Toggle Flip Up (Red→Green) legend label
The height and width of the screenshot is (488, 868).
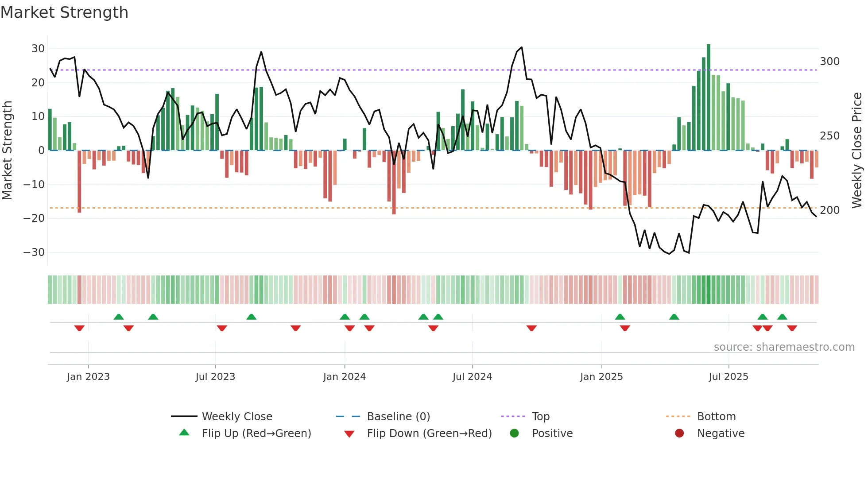[256, 433]
